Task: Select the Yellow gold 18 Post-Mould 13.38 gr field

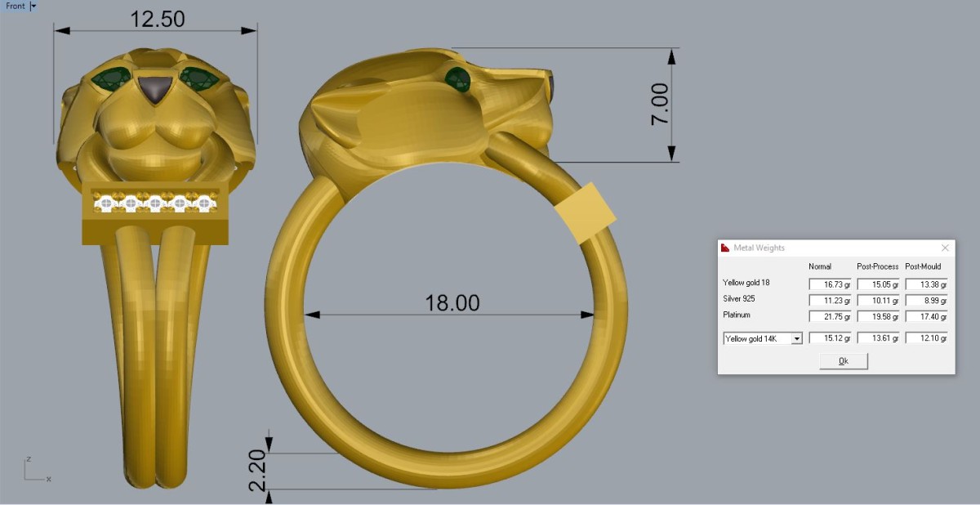Action: [x=926, y=284]
